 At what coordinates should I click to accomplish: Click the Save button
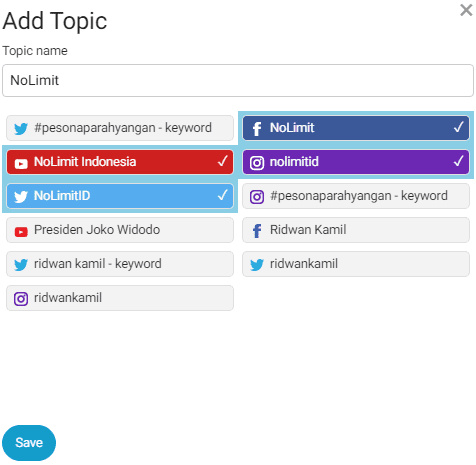pos(29,443)
